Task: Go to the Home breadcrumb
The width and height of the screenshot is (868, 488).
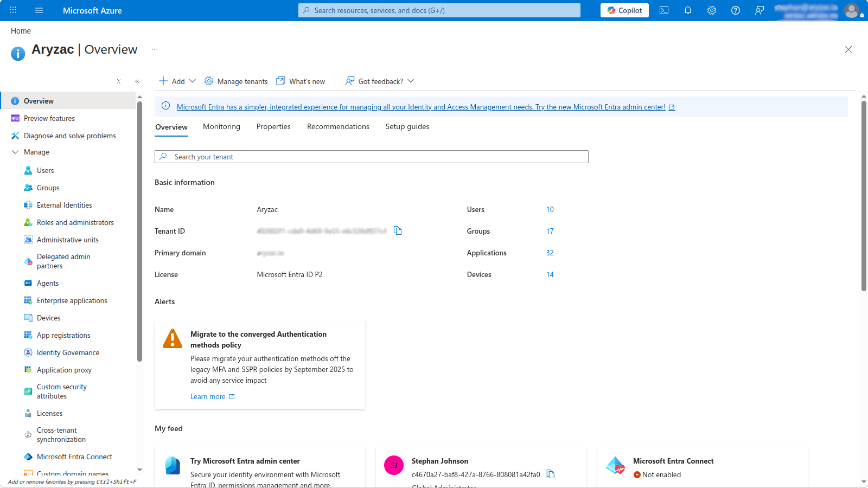Action: pyautogui.click(x=21, y=31)
